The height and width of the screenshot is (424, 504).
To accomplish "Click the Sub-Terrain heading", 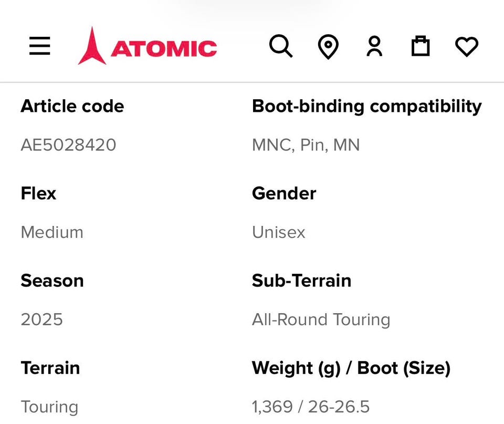I will 301,281.
